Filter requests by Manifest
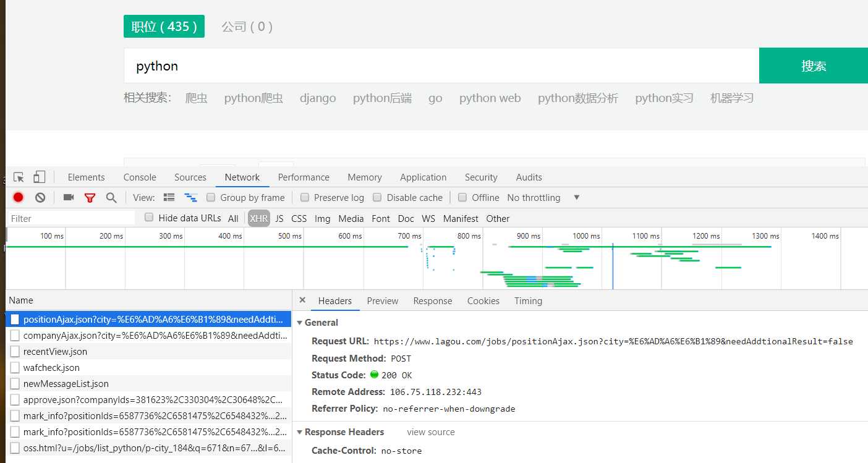The image size is (868, 463). [461, 219]
